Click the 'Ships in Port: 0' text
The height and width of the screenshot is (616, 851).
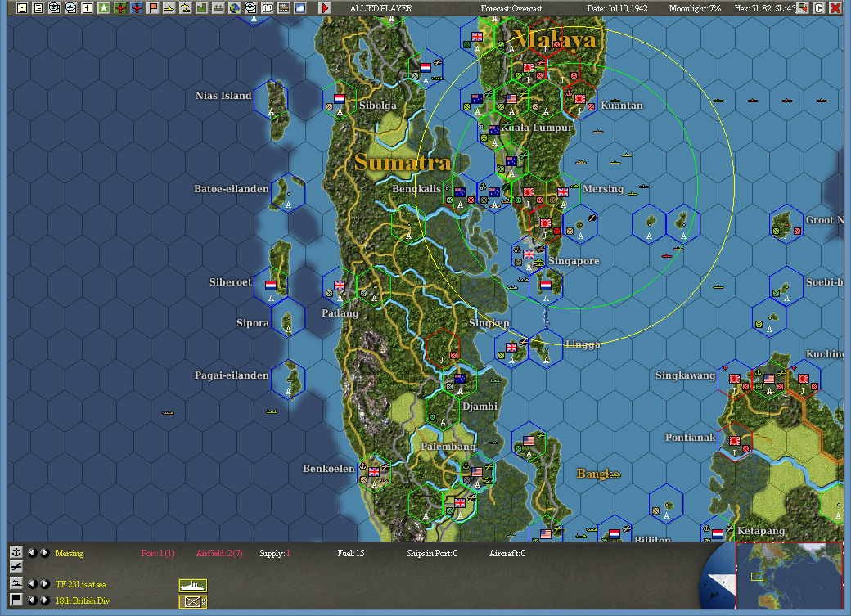pyautogui.click(x=432, y=554)
